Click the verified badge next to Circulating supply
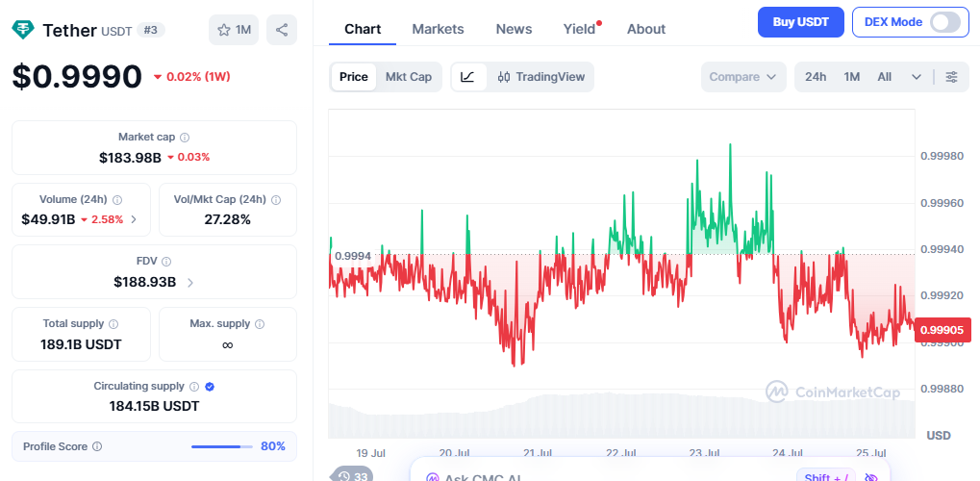Viewport: 980px width, 481px height. (x=210, y=387)
